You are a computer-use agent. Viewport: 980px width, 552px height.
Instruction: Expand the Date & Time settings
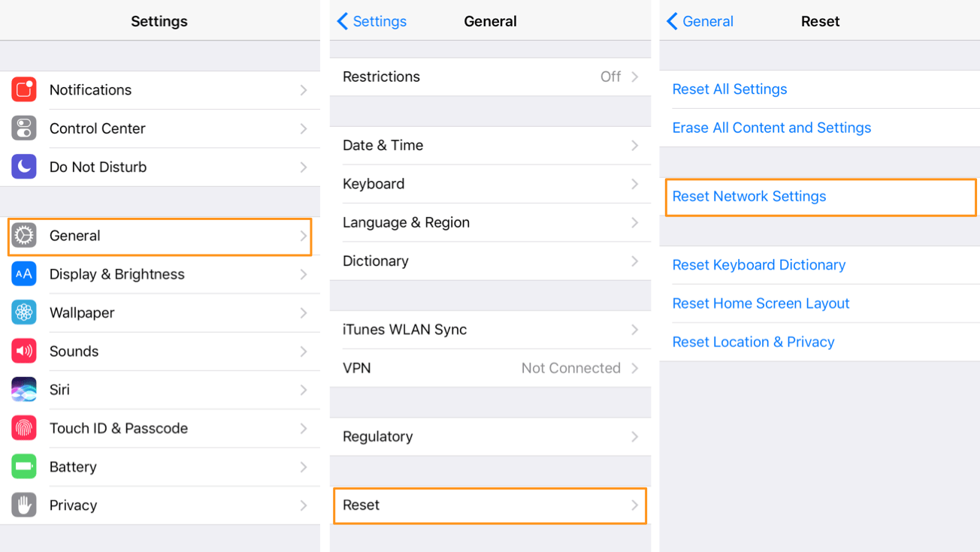(635, 145)
